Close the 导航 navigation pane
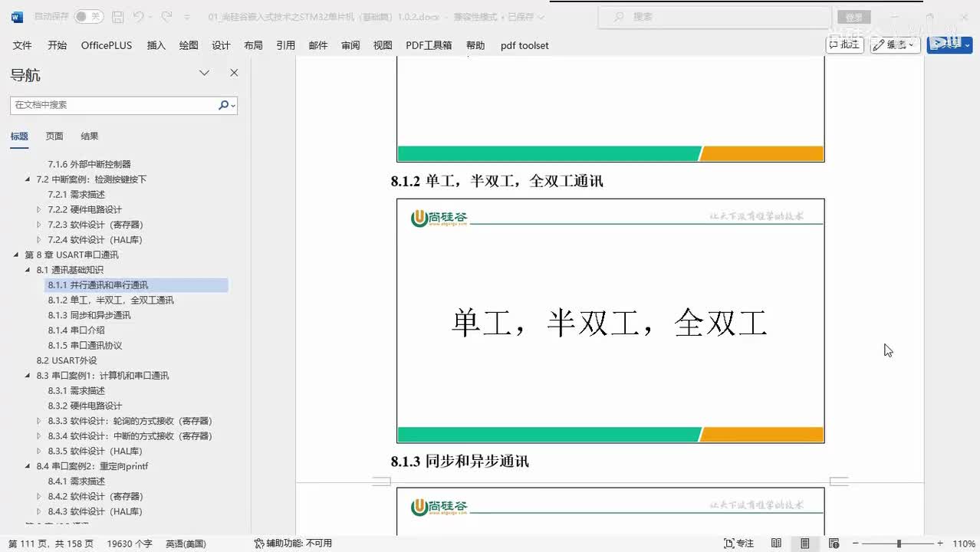 pyautogui.click(x=234, y=73)
